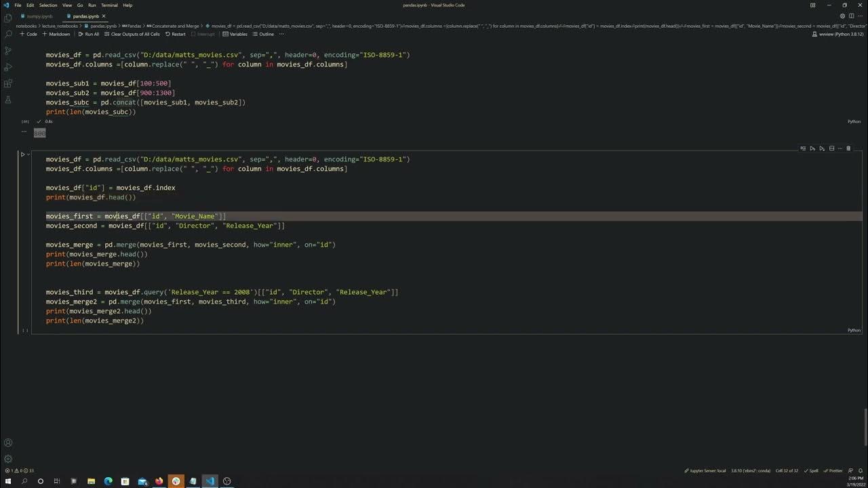Open the Accounts icon in activity bar
The height and width of the screenshot is (488, 868).
tap(8, 443)
